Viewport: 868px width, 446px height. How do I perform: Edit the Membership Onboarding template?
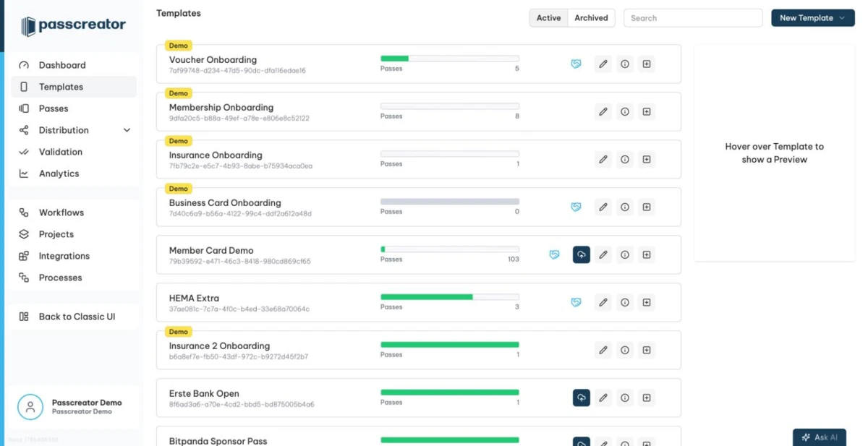[x=603, y=111]
